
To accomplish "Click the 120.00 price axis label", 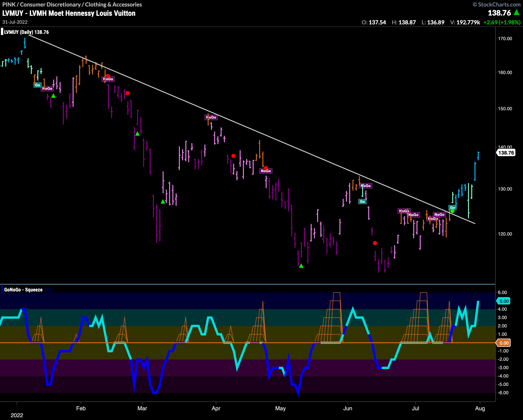I will tap(505, 234).
